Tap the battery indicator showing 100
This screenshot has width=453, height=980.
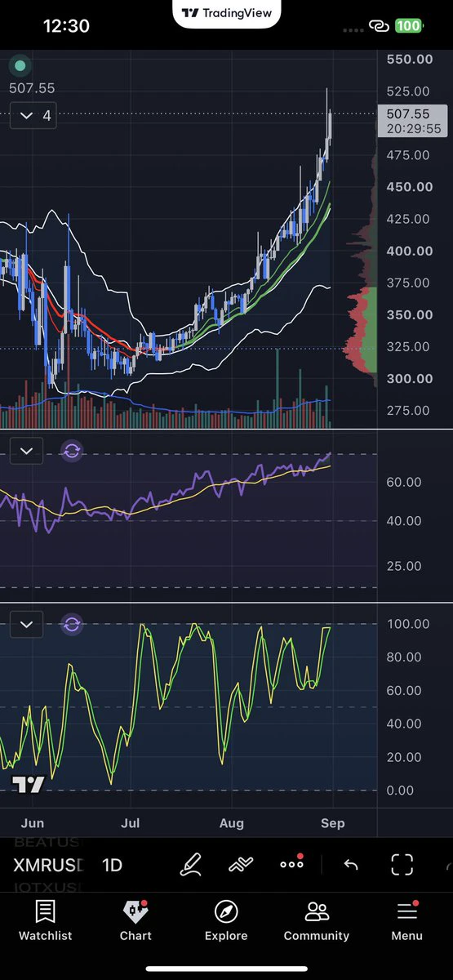click(408, 26)
